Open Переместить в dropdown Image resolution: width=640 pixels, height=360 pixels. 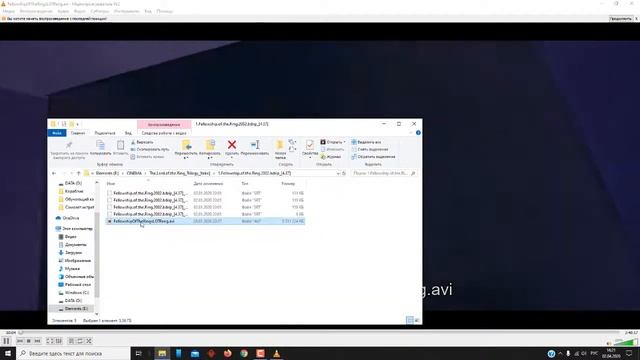coord(186,149)
